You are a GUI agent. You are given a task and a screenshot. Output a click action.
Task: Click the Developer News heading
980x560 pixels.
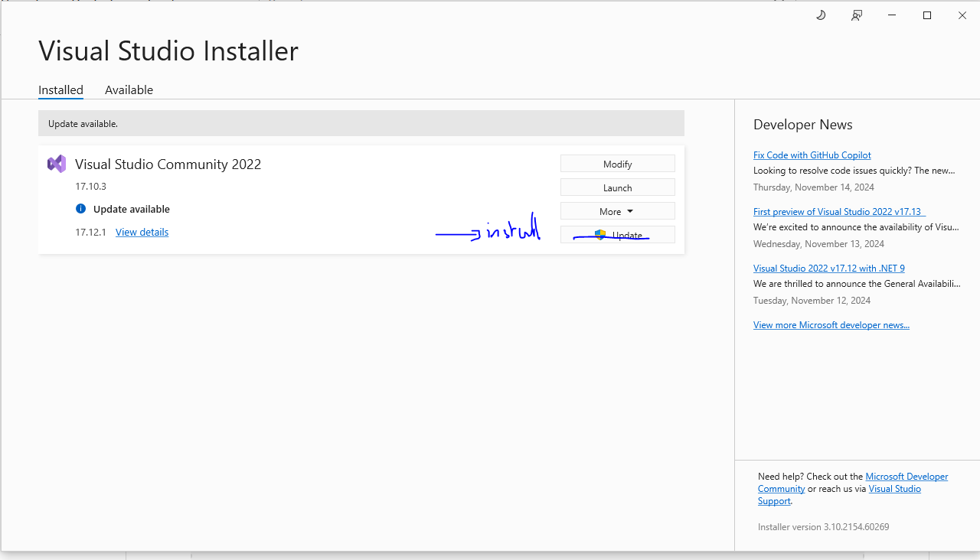click(802, 124)
